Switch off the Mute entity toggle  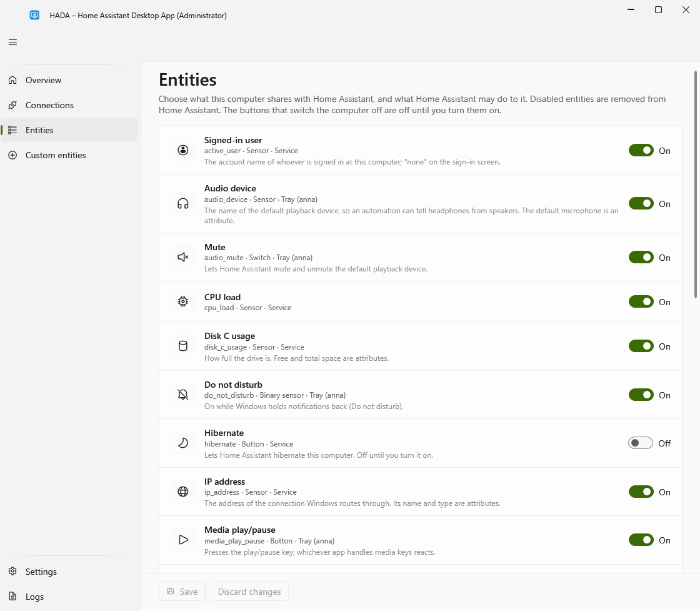641,257
